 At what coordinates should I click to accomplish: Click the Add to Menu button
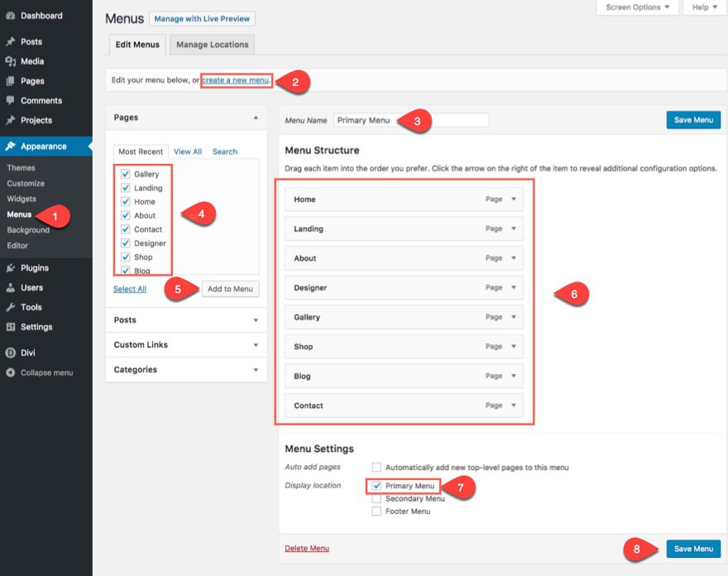(x=230, y=289)
